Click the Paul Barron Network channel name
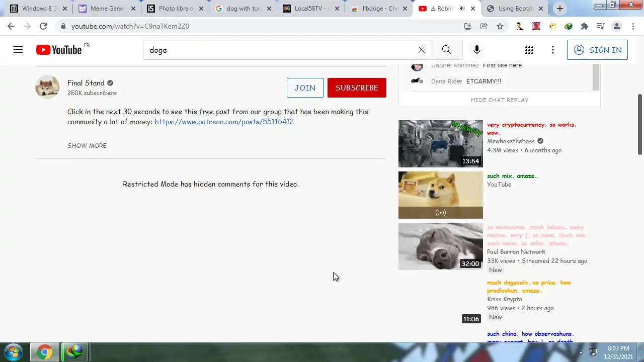 (x=516, y=252)
